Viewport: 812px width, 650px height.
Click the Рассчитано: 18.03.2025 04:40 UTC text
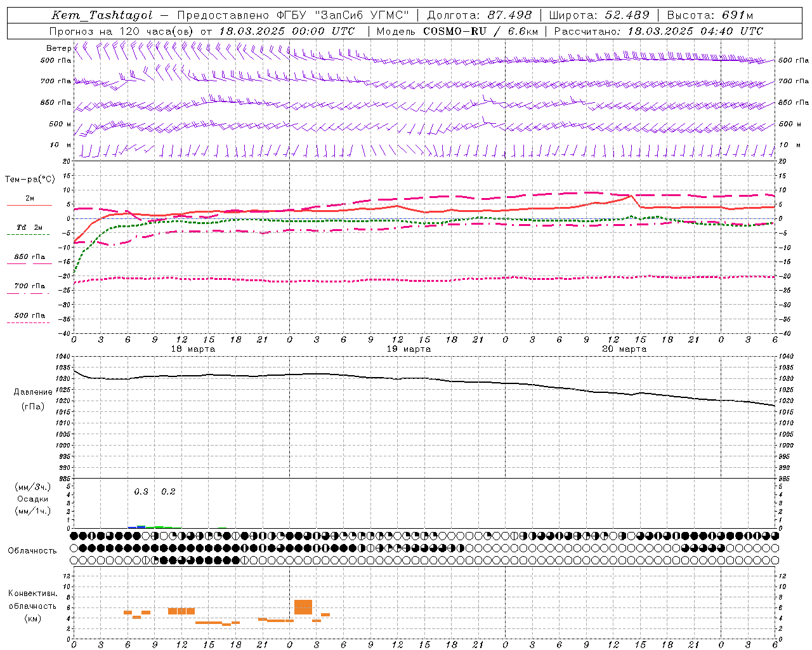658,31
